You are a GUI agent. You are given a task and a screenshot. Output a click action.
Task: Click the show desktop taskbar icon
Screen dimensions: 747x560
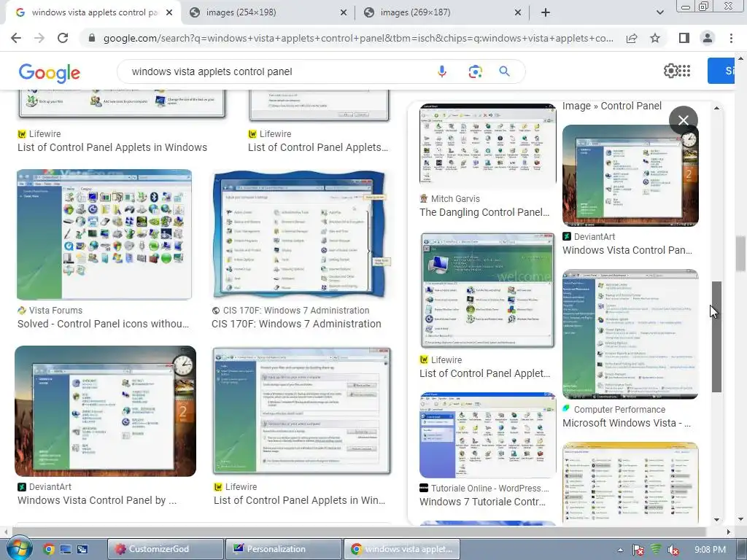(65, 549)
